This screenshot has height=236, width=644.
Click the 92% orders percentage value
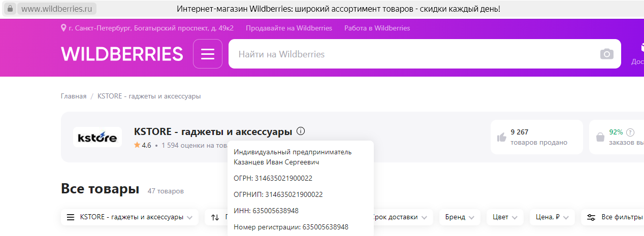coord(616,132)
